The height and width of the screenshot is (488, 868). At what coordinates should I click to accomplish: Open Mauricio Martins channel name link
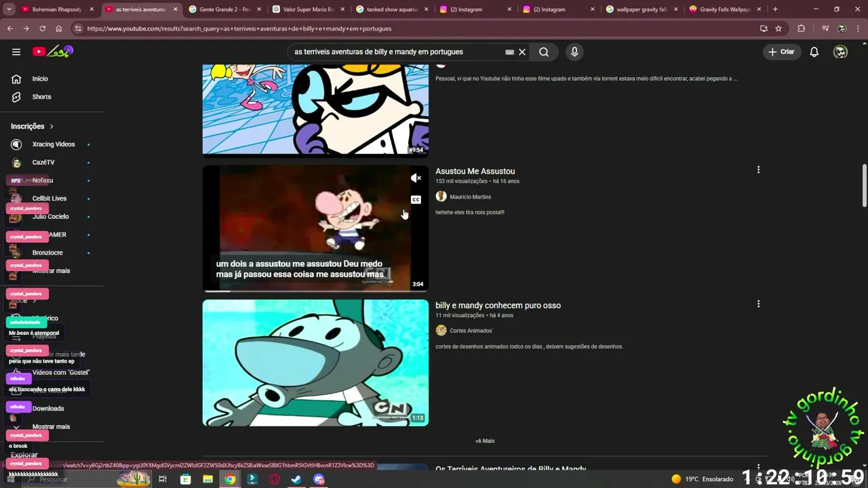point(470,197)
